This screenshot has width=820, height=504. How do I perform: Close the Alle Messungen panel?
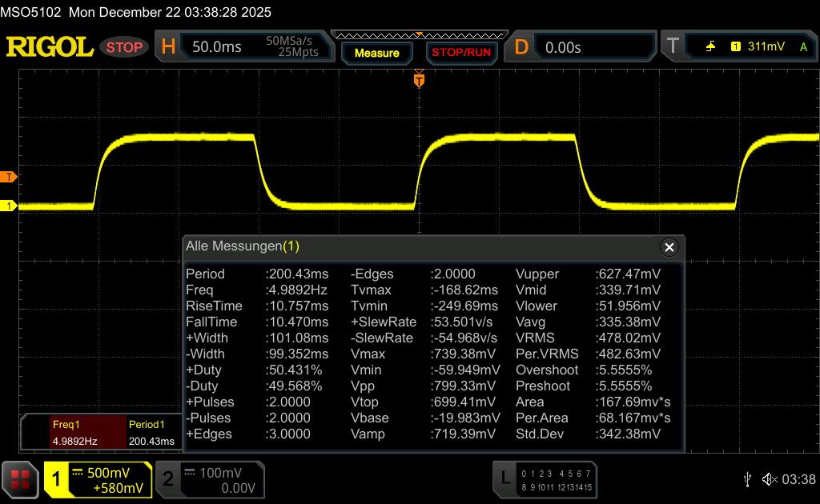(x=669, y=246)
